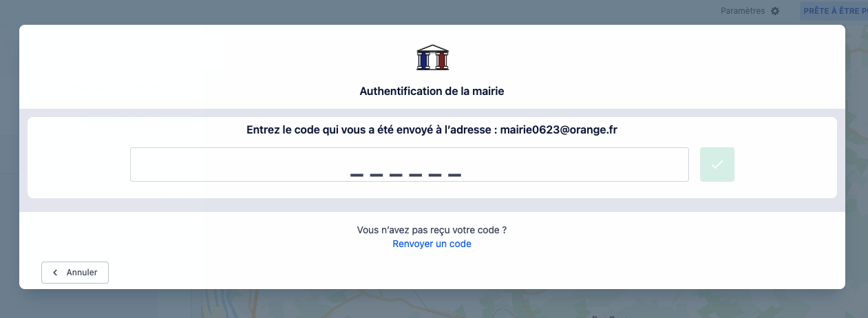868x318 pixels.
Task: Focus the verification code input field
Action: [409, 164]
